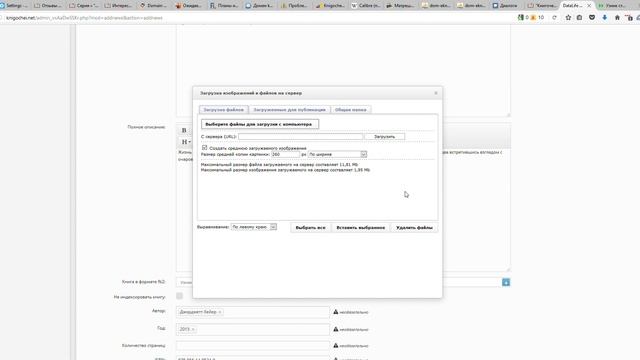The width and height of the screenshot is (640, 360).
Task: Click the browser home icon
Action: click(x=617, y=18)
